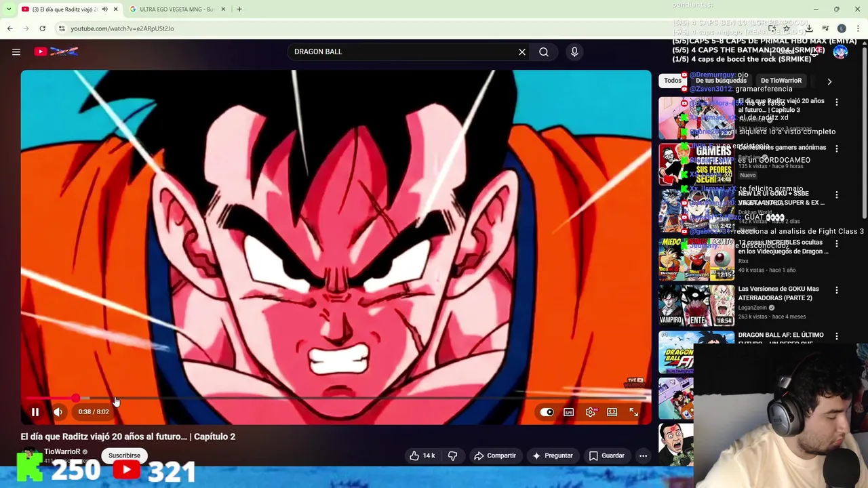Open Chrome downloads icon

tap(809, 28)
